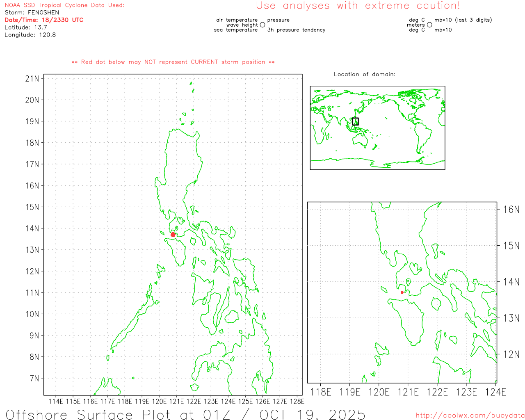The height and width of the screenshot is (420, 525).
Task: Click the 124E longitude label on inset map
Action: tap(495, 392)
